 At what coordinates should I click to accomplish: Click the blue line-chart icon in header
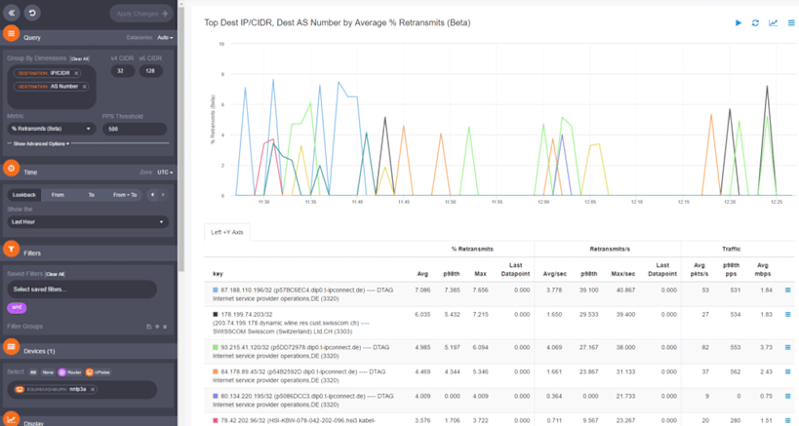click(x=773, y=23)
